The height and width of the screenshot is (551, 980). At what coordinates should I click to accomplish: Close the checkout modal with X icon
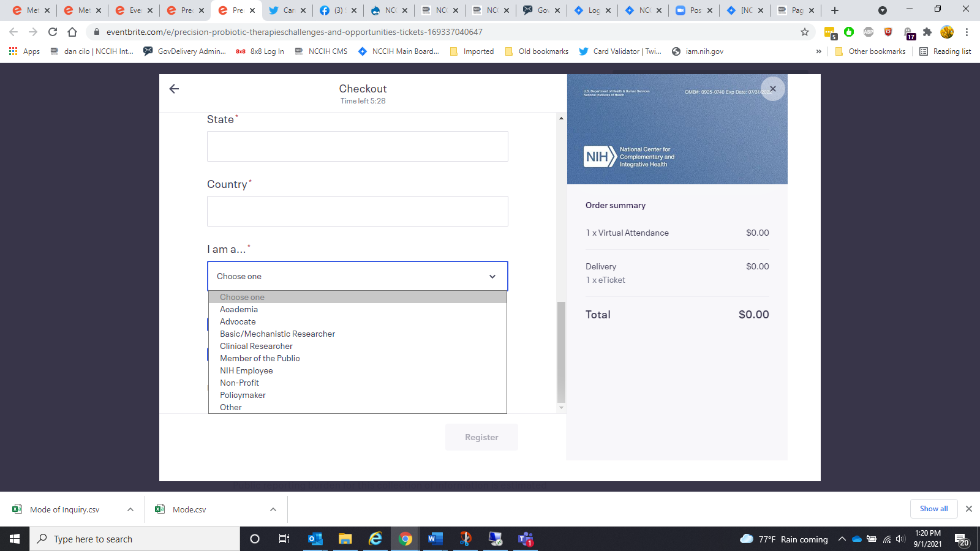[773, 89]
